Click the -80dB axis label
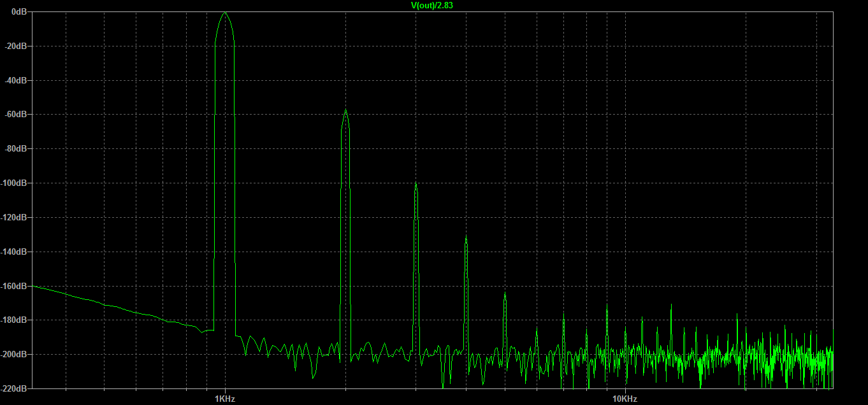This screenshot has height=405, width=868. (x=16, y=148)
